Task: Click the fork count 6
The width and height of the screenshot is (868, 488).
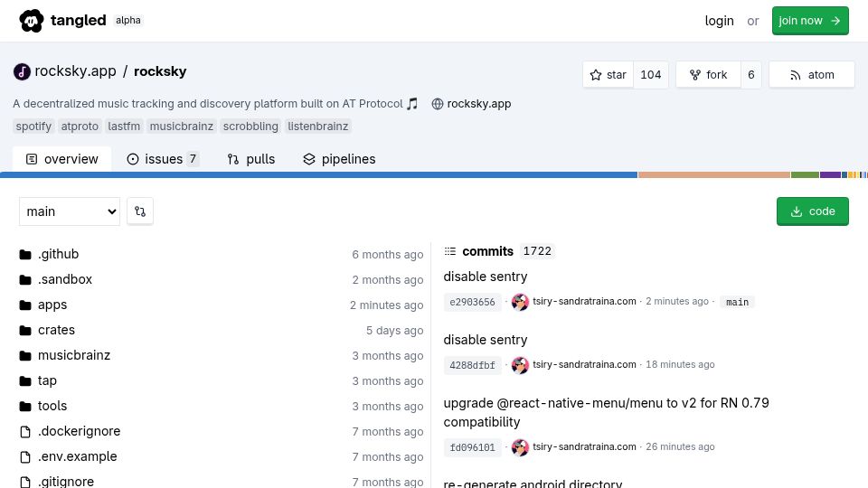Action: pos(751,75)
